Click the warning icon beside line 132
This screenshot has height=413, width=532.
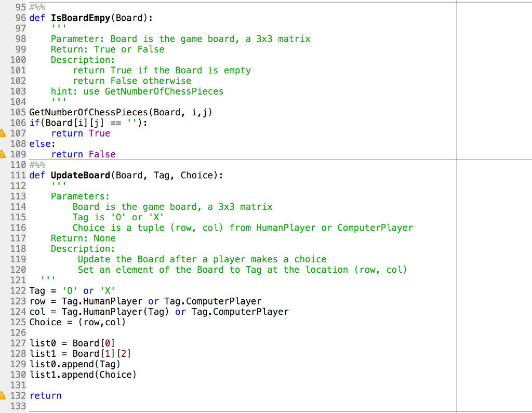tap(4, 395)
